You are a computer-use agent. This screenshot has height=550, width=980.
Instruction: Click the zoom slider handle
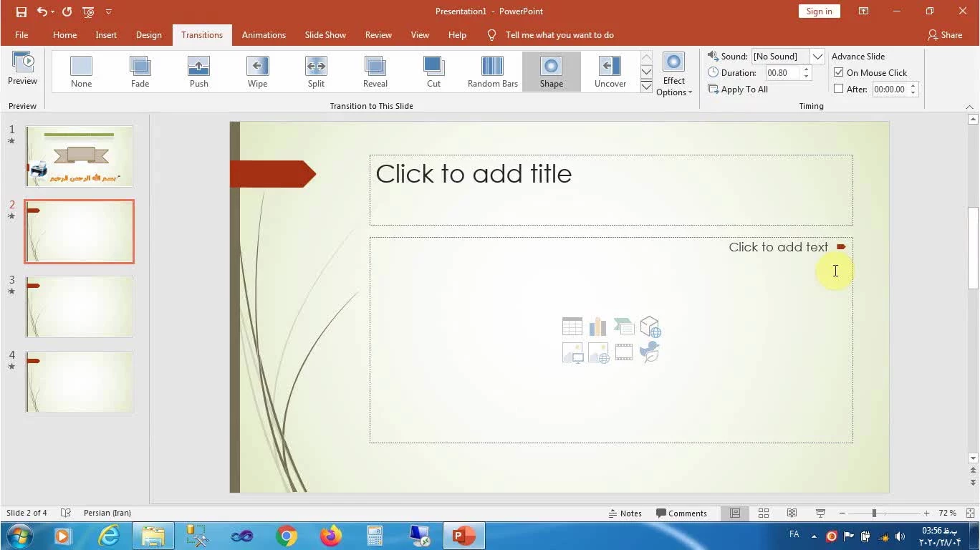[x=874, y=513]
